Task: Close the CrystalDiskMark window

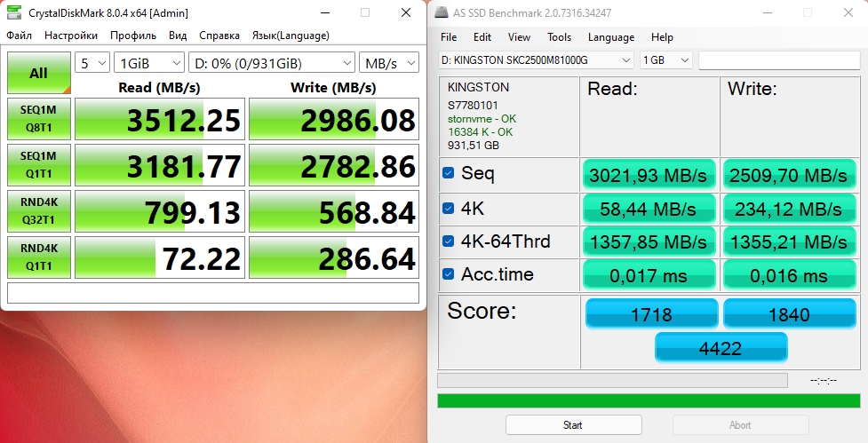Action: 406,12
